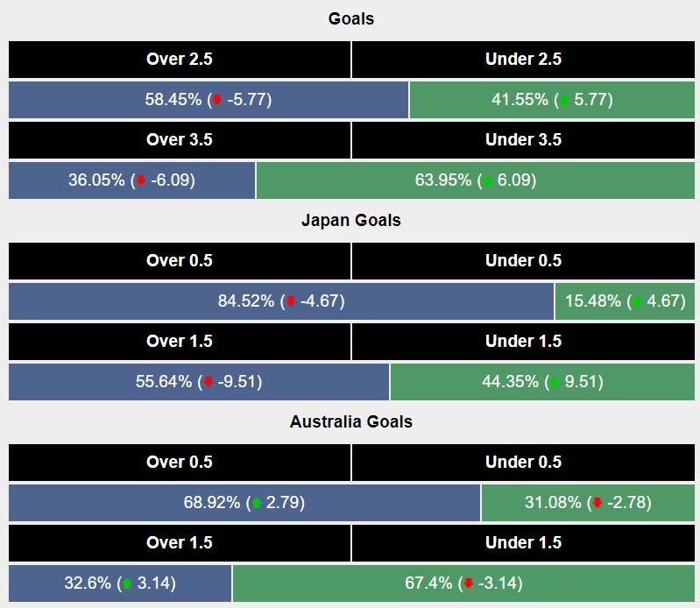Click the Goals section title at top
This screenshot has height=608, width=700.
pos(350,19)
